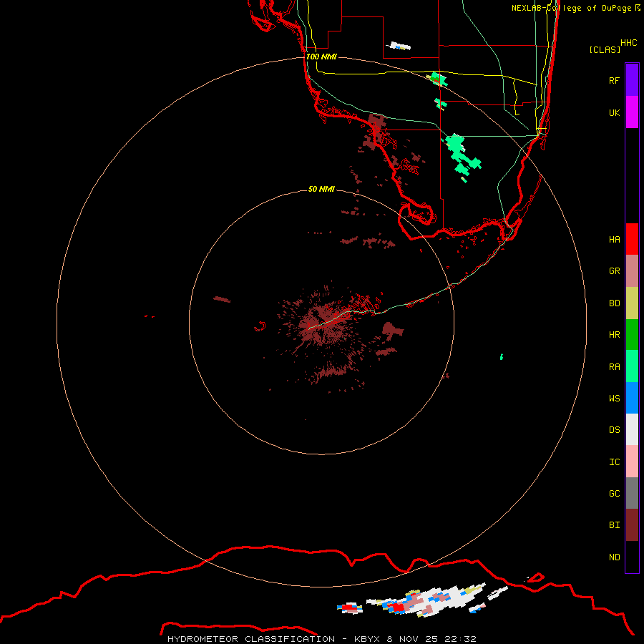Click the blue WS legend swatch
Image resolution: width=644 pixels, height=644 pixels.
point(632,398)
